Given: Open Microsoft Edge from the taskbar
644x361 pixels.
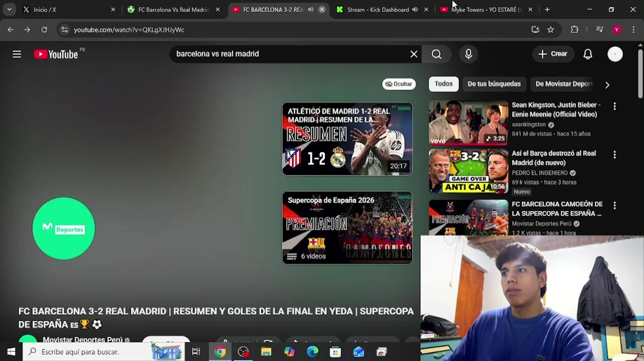Looking at the screenshot, I should [x=312, y=352].
